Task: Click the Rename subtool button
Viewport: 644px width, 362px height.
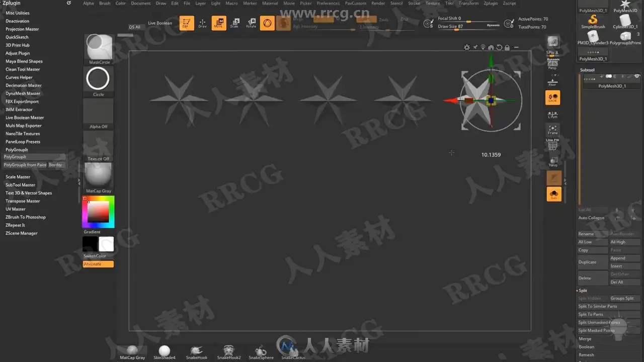Action: [593, 234]
